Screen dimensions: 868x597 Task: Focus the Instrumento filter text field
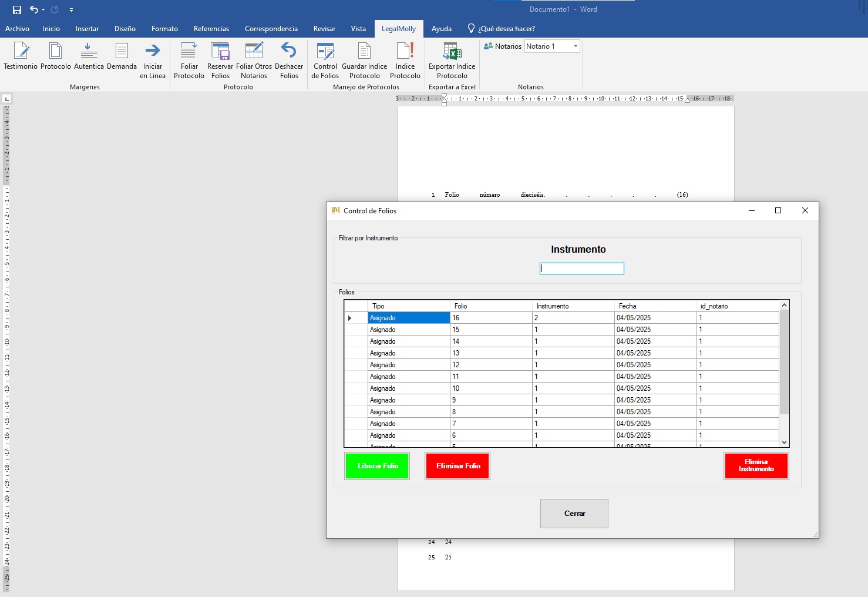coord(582,269)
